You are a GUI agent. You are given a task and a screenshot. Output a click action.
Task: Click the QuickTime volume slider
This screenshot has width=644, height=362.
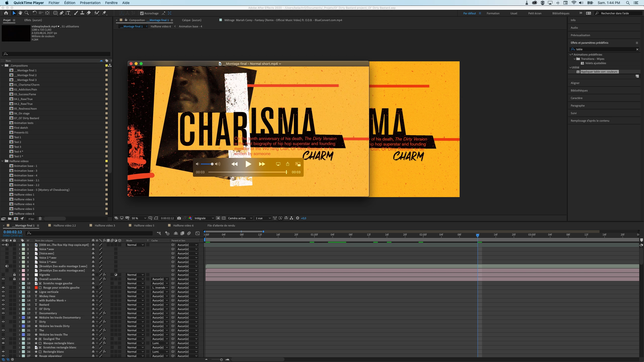(x=207, y=164)
